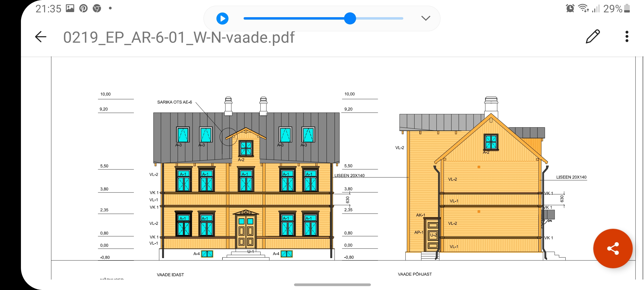Tap the alarm clock status icon
644x290 pixels.
(570, 8)
